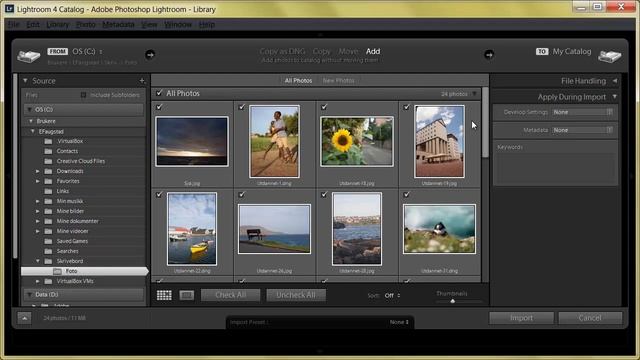Screen dimensions: 640x360
Task: Collapse the Source panel triangle
Action: (x=25, y=81)
